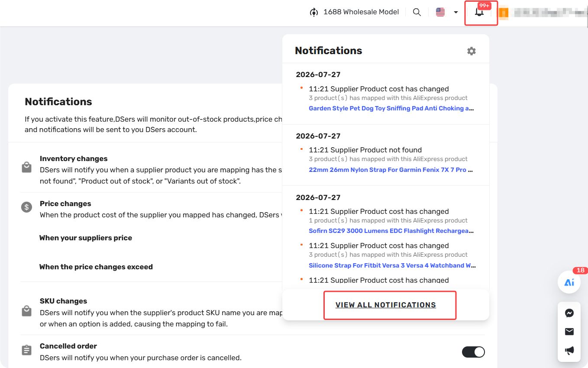Open the announcements megaphone icon
588x368 pixels.
coord(569,350)
